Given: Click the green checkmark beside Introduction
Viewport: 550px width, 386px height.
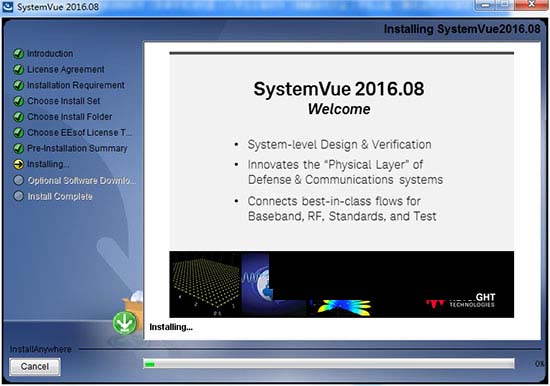Looking at the screenshot, I should [x=18, y=54].
